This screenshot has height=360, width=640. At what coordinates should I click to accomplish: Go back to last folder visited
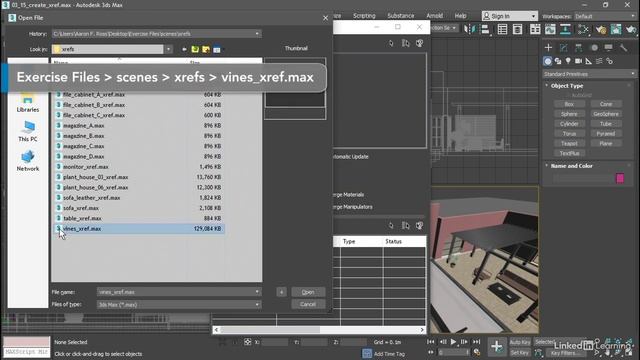pyautogui.click(x=184, y=49)
